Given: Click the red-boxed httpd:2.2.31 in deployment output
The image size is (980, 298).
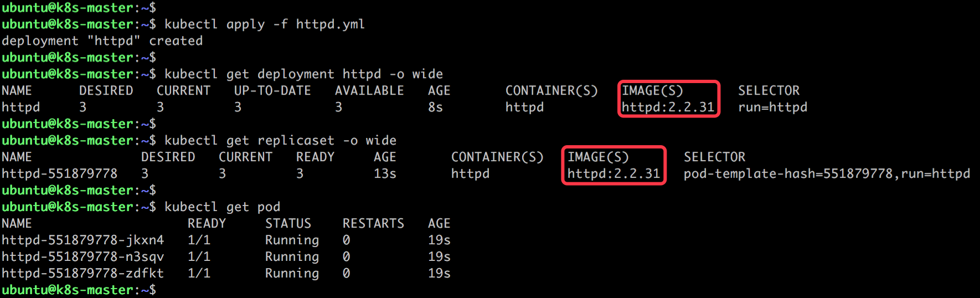Looking at the screenshot, I should (668, 107).
